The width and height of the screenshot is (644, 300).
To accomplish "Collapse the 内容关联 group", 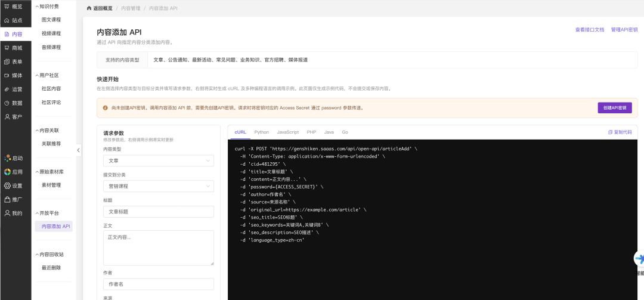I will pos(36,130).
